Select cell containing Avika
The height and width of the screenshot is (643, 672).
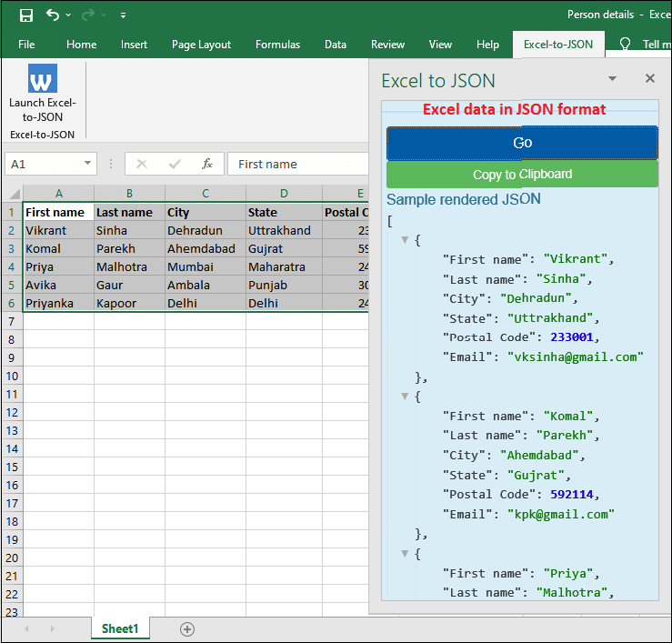[x=59, y=285]
